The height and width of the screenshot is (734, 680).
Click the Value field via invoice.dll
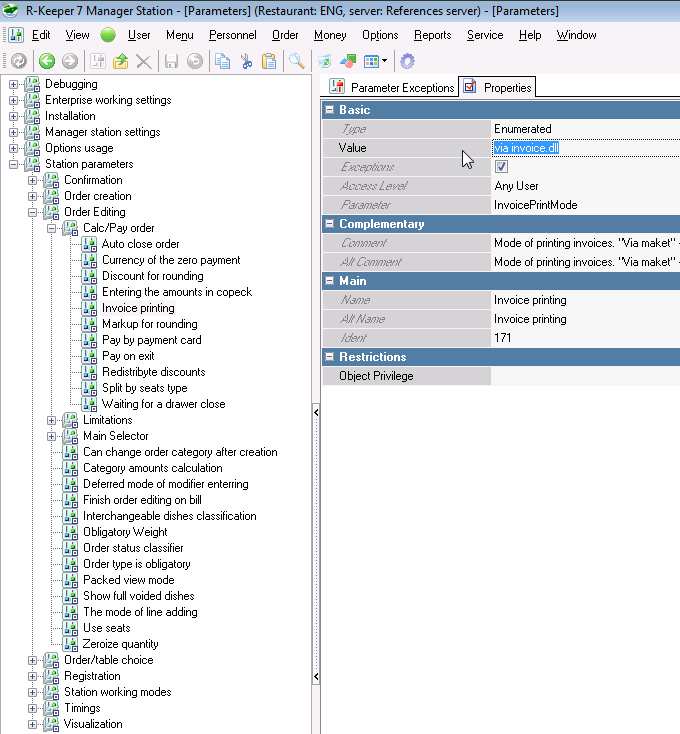click(585, 148)
